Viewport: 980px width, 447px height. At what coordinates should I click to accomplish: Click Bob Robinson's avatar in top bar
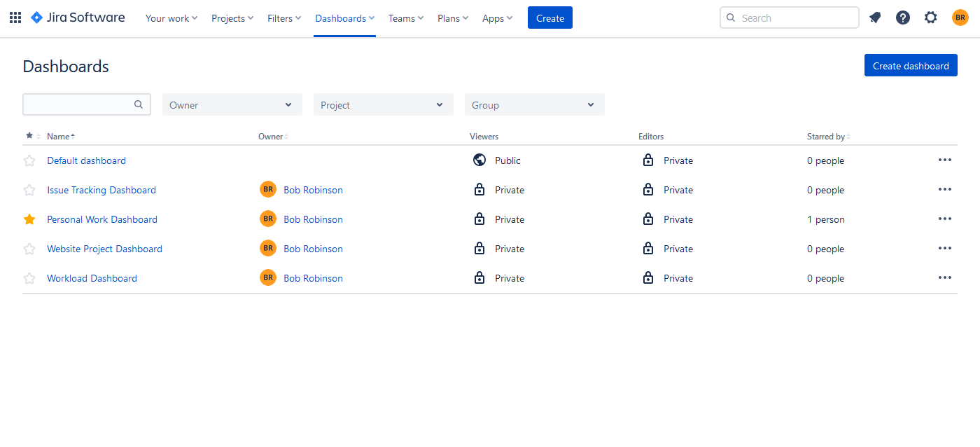point(960,17)
